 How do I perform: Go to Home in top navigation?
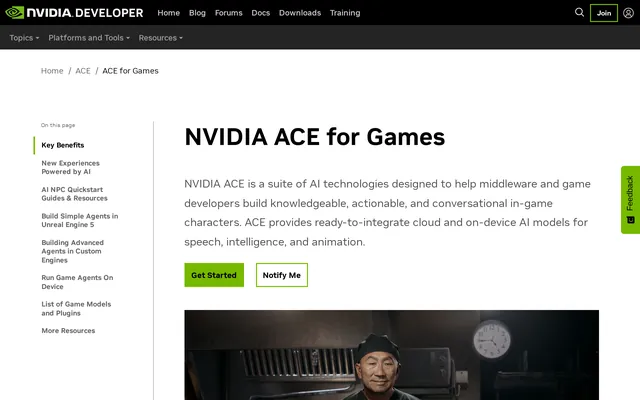(169, 13)
